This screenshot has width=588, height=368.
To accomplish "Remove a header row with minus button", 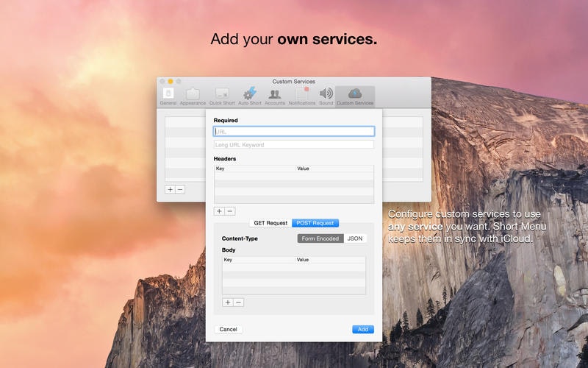I will [x=230, y=211].
